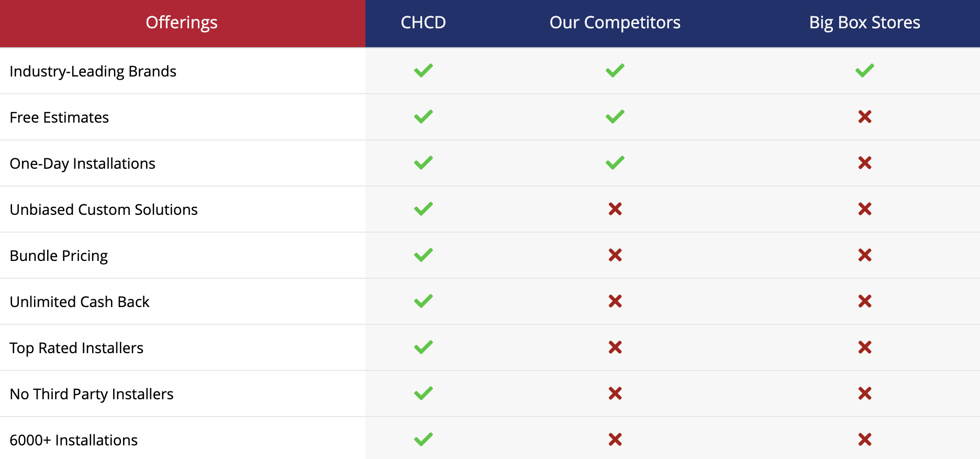
Task: Click Our Competitors checkmark for Free Estimates
Action: (x=615, y=117)
